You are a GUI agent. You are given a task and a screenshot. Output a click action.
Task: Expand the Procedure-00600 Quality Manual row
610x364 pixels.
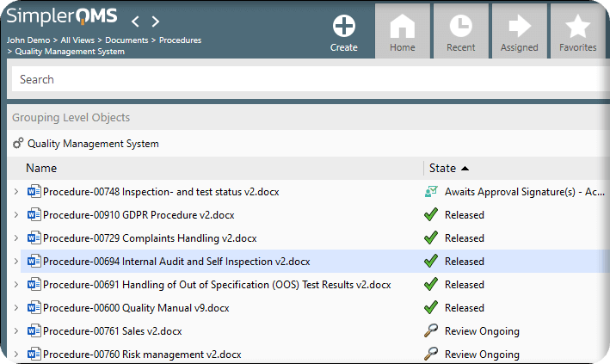15,308
